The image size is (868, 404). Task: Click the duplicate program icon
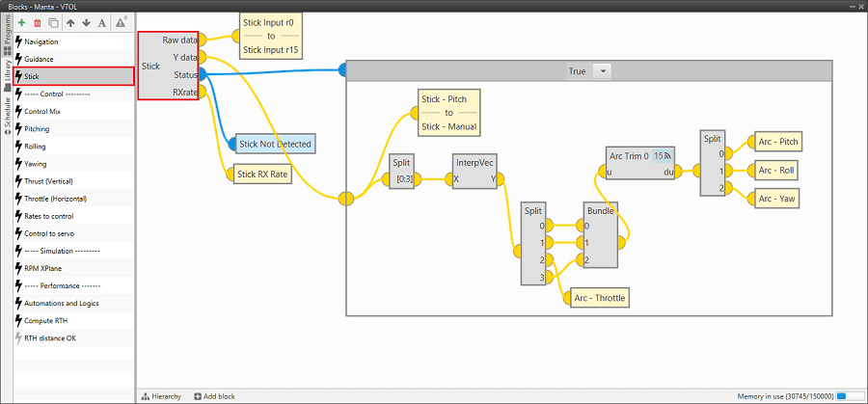pos(52,22)
